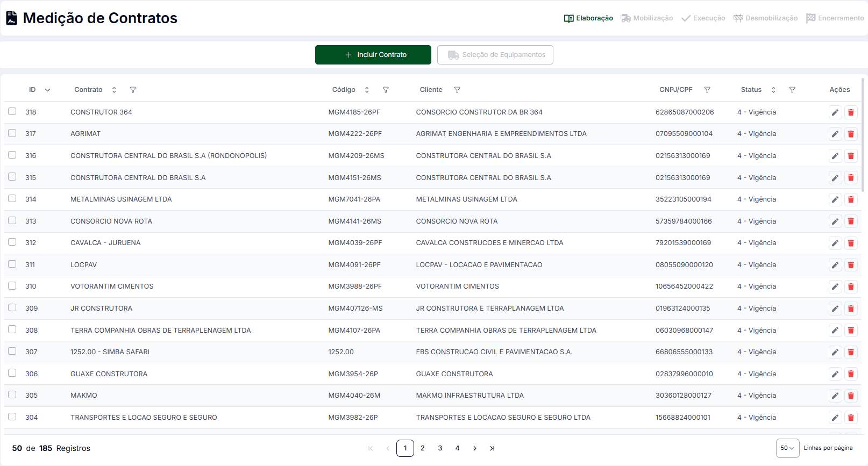
Task: Click the Medição de Contratos document icon
Action: coord(11,18)
